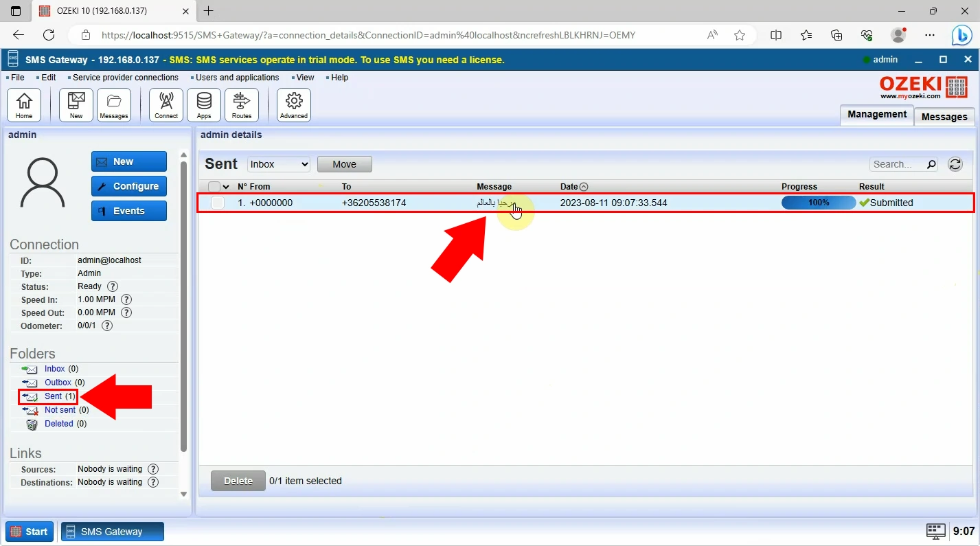The width and height of the screenshot is (980, 546).
Task: Tick the checkbox for message row 1
Action: [x=217, y=203]
